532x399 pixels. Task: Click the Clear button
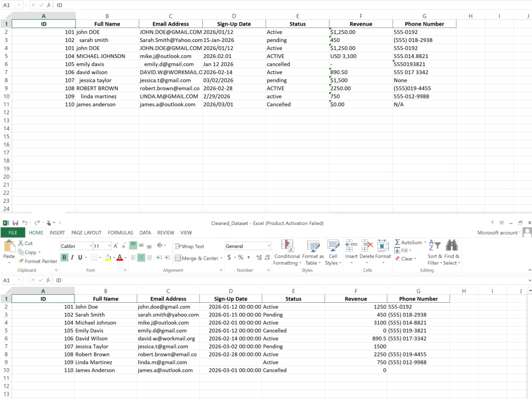(405, 259)
